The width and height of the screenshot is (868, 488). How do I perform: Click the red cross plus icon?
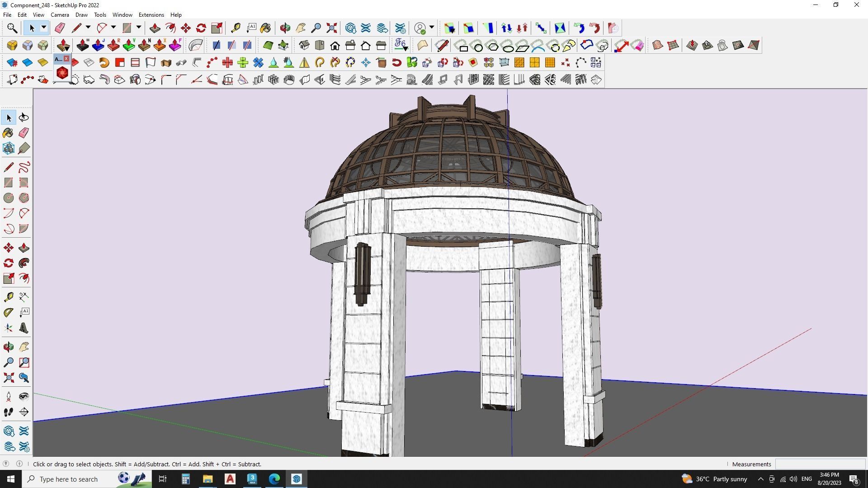coord(227,62)
